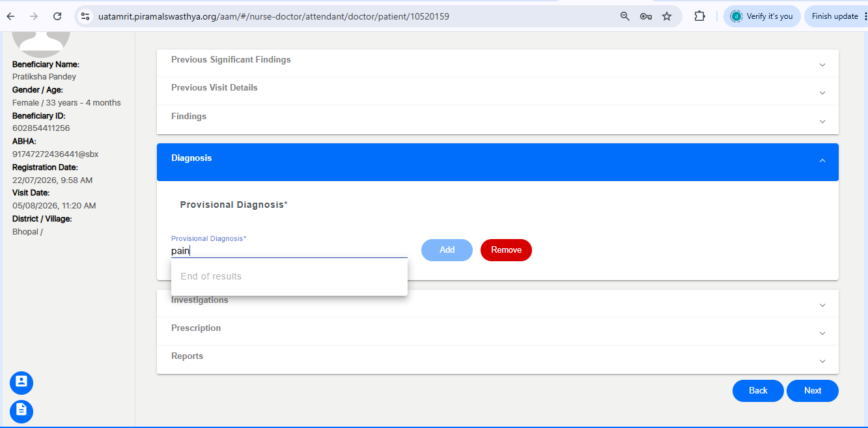Screen dimensions: 868x428
Task: Expand the Reports section chevron
Action: pyautogui.click(x=822, y=361)
